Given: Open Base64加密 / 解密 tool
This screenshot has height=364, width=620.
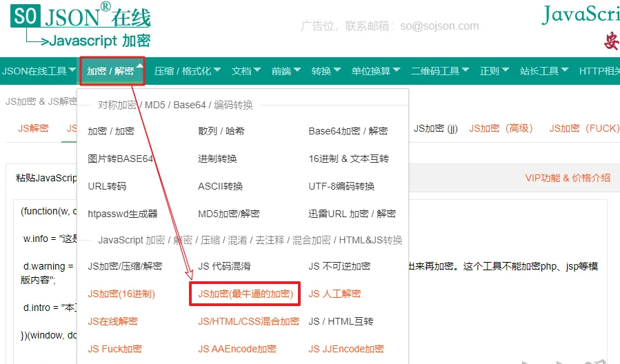Looking at the screenshot, I should pyautogui.click(x=348, y=131).
